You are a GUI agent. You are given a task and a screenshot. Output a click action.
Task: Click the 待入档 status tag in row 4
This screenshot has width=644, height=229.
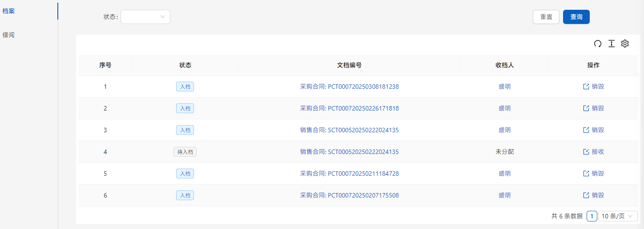(x=185, y=152)
